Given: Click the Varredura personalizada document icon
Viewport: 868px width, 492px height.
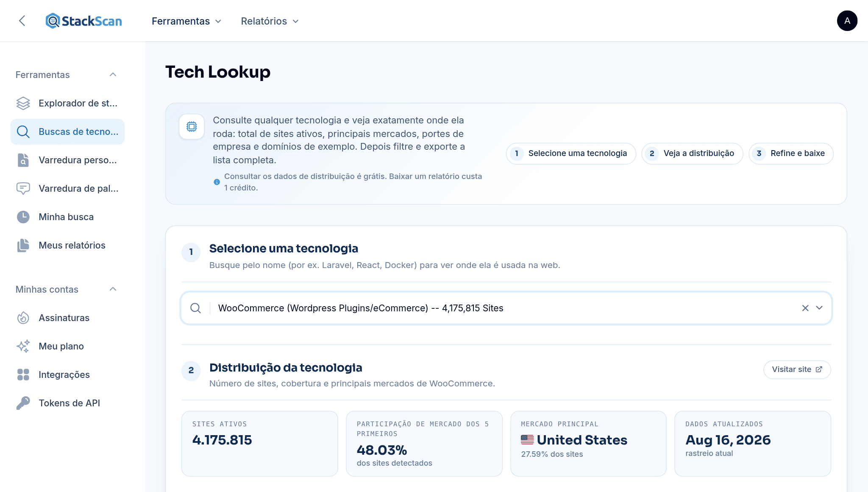Looking at the screenshot, I should point(23,160).
